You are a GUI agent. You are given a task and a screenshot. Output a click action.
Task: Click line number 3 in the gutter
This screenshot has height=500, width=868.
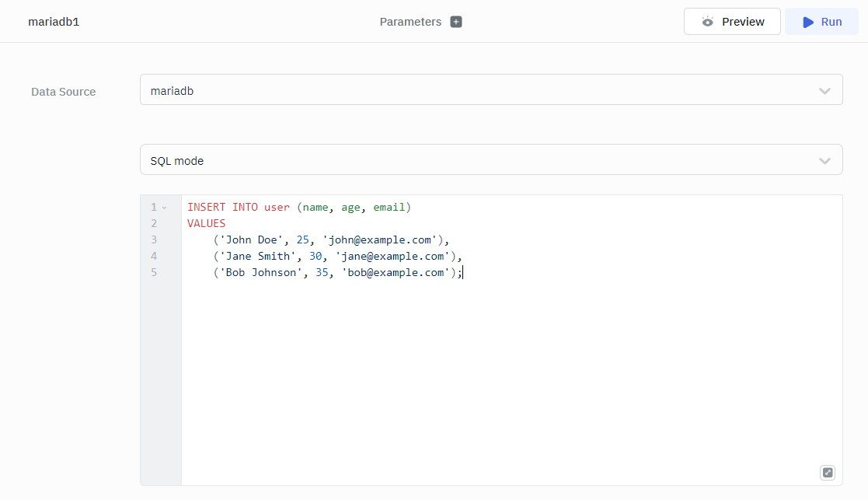(154, 240)
